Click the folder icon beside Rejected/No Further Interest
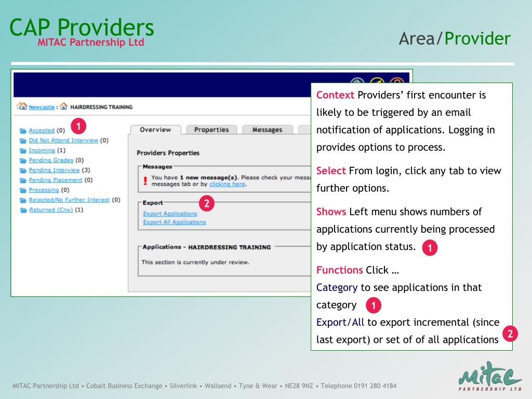Viewport: 532px width, 399px height. [23, 200]
